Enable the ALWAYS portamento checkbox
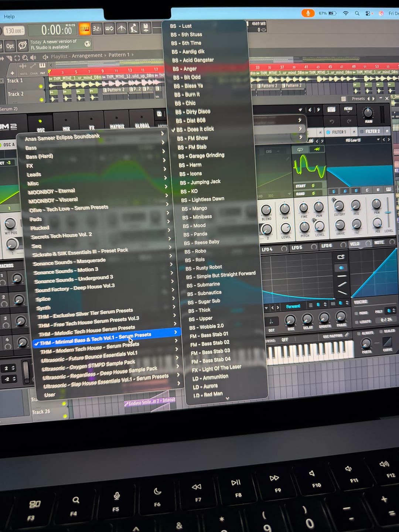399x532 pixels. pyautogui.click(x=359, y=333)
